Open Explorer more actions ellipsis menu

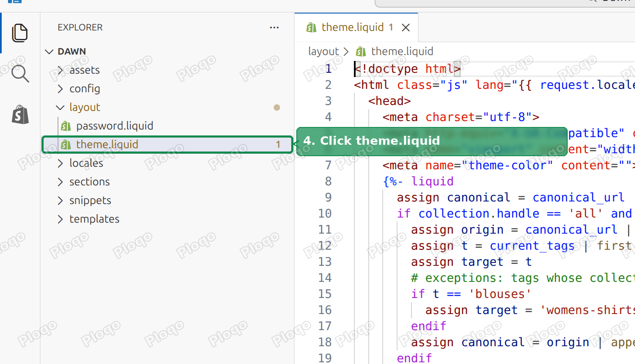[274, 28]
